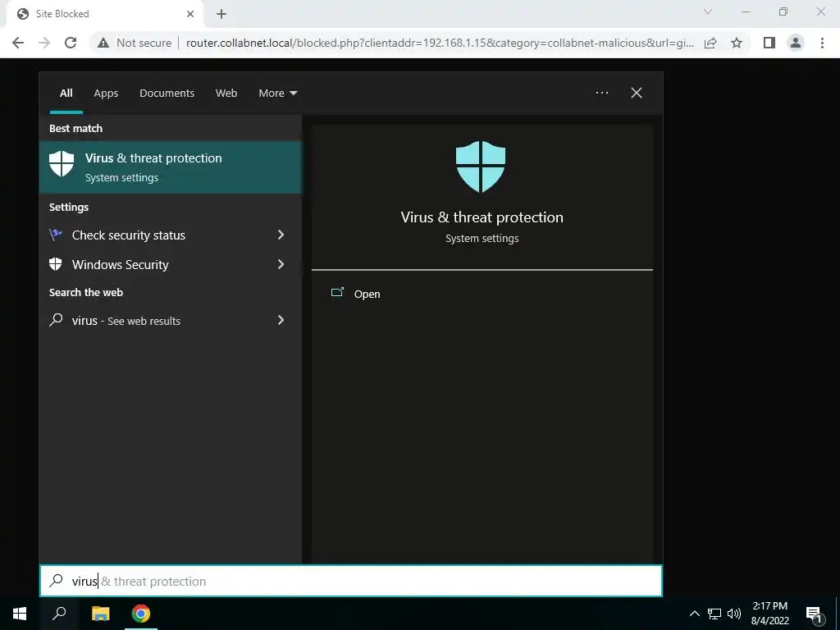The width and height of the screenshot is (840, 630).
Task: Open Google Chrome from taskbar
Action: pyautogui.click(x=141, y=614)
